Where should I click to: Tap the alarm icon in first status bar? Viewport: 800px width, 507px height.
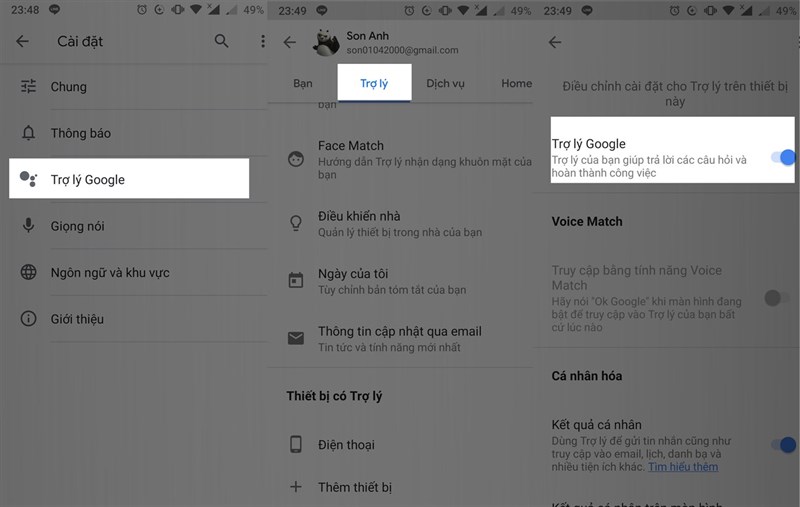click(x=142, y=10)
